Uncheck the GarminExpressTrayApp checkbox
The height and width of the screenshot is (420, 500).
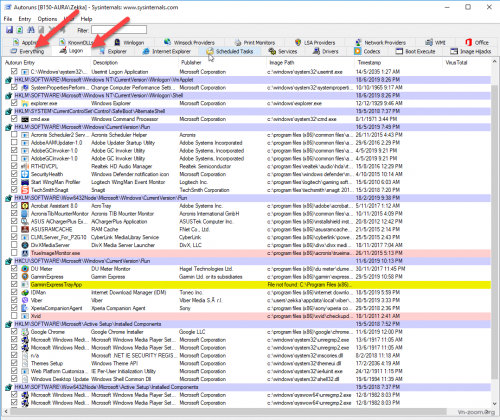pyautogui.click(x=14, y=284)
